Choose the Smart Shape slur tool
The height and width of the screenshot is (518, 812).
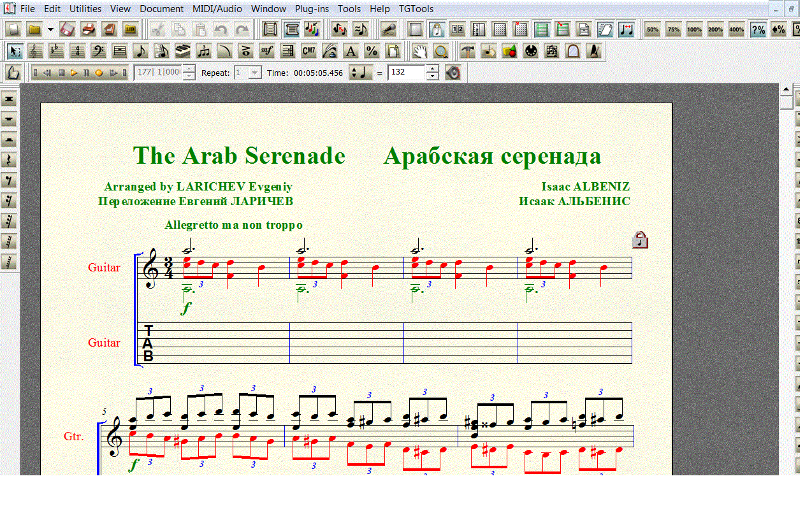(x=225, y=51)
